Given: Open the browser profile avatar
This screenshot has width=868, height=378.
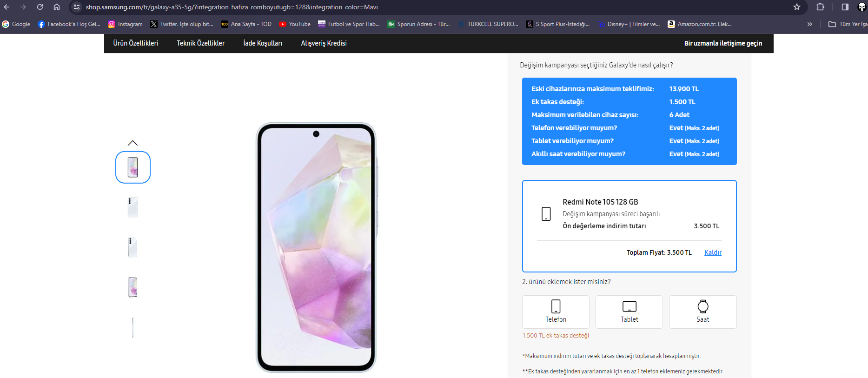Looking at the screenshot, I should [861, 7].
